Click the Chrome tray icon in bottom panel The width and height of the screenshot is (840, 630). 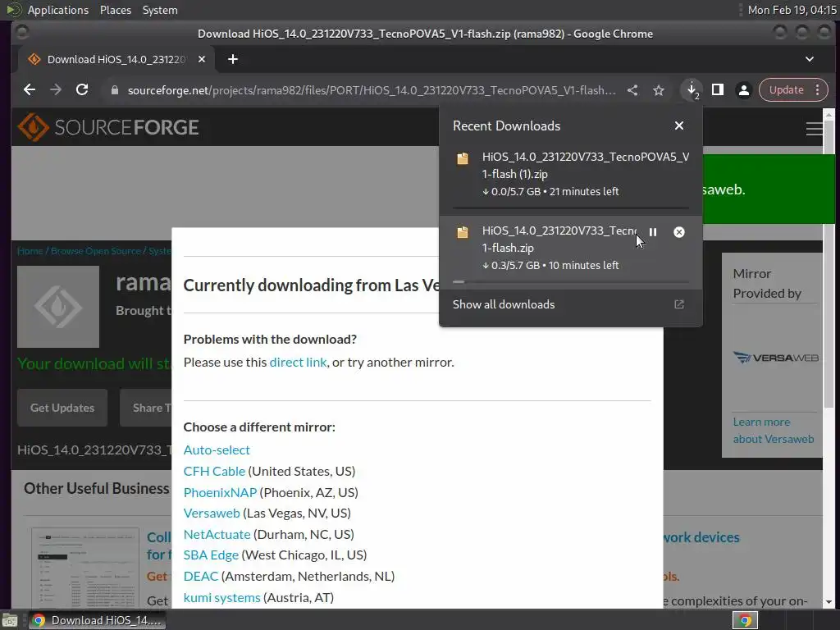(x=745, y=620)
